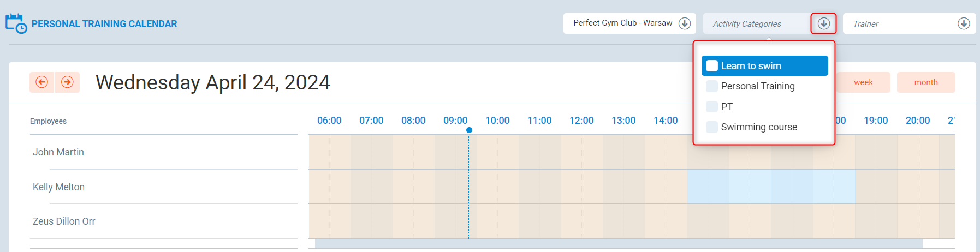Click the club selector down-arrow icon

pos(684,23)
